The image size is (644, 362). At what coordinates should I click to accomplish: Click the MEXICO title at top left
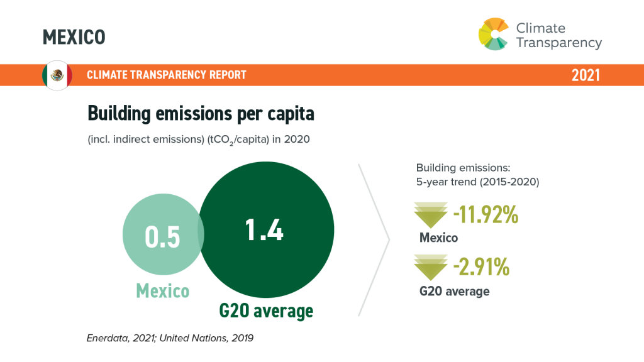(x=74, y=37)
